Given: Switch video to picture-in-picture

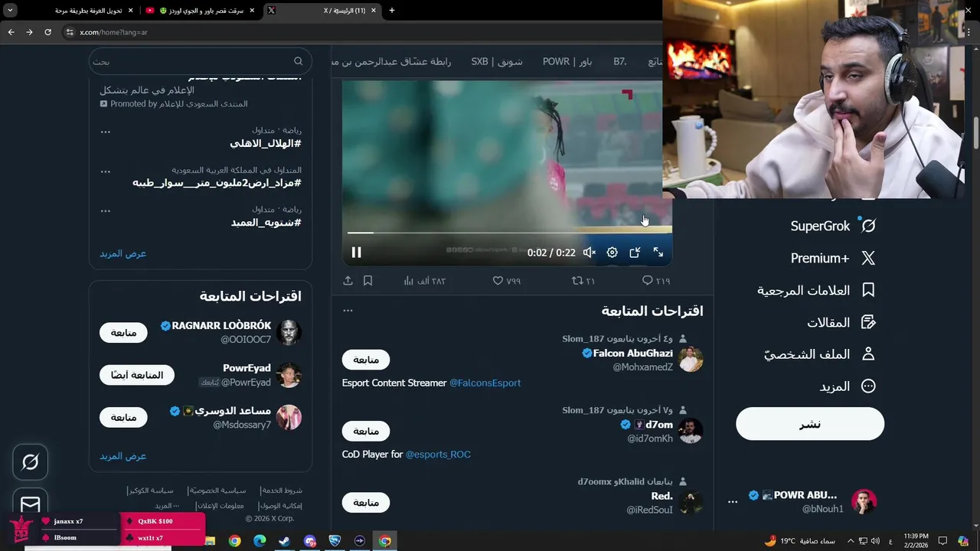Looking at the screenshot, I should [635, 253].
